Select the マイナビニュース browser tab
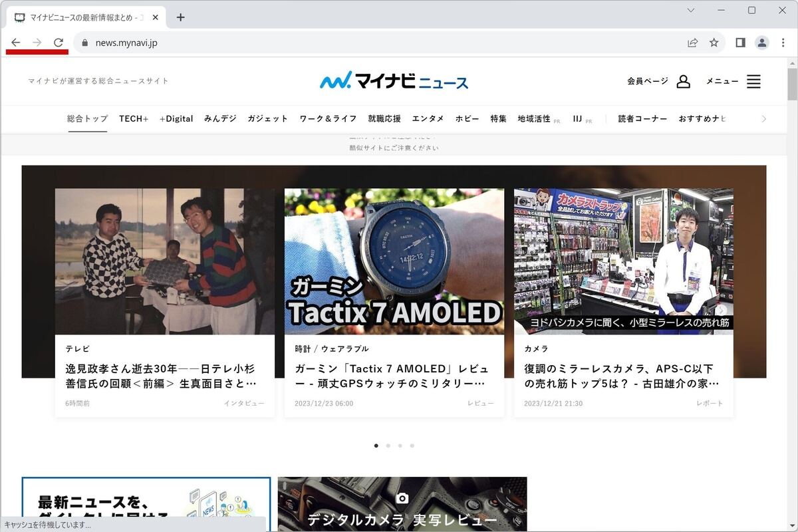 coord(86,17)
